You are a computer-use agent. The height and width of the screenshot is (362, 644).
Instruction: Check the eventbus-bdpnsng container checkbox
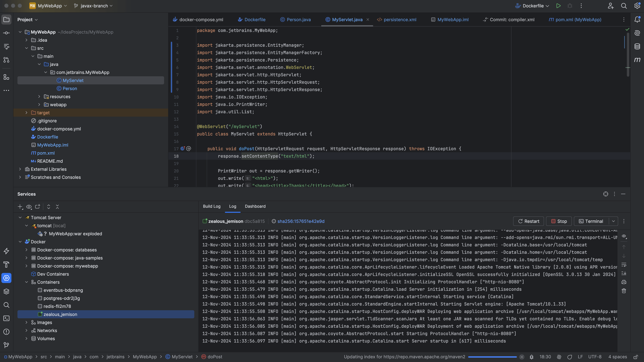point(40,290)
